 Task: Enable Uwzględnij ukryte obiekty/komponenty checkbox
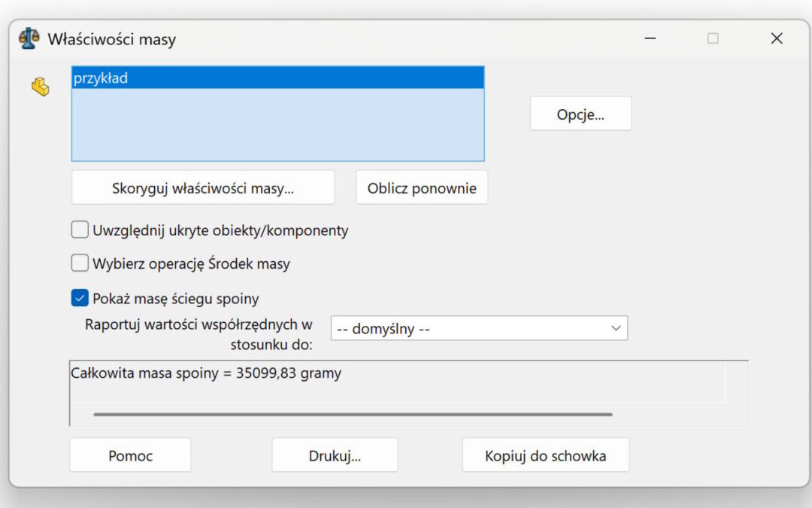click(x=80, y=230)
